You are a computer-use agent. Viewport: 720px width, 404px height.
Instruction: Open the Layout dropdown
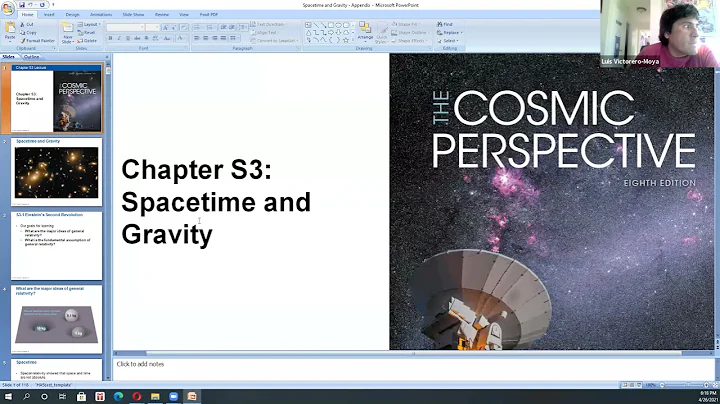(89, 24)
